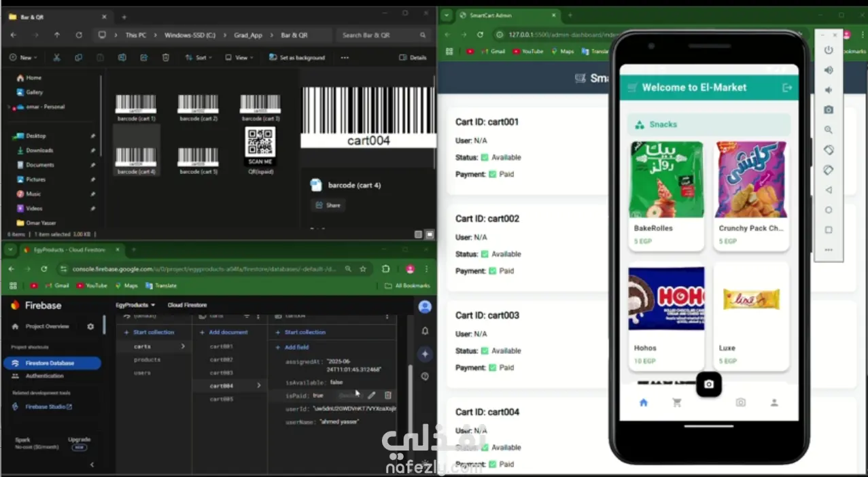Select the Firestore Database menu item
Viewport: 868px width, 477px height.
52,363
